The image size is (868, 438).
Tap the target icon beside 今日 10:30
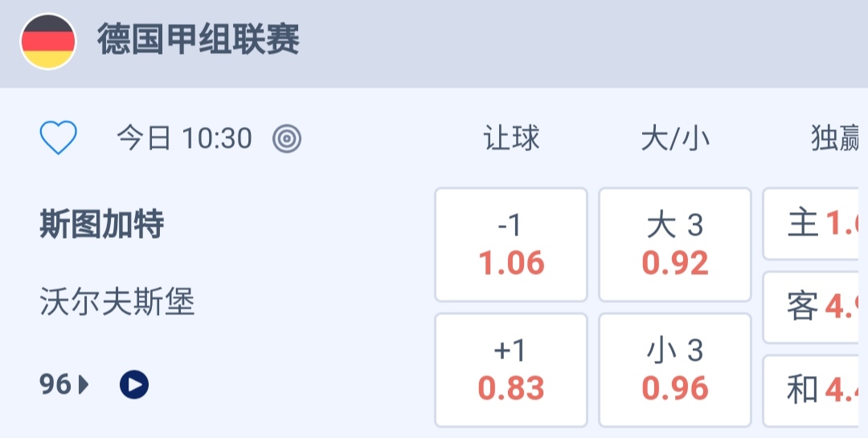coord(287,139)
